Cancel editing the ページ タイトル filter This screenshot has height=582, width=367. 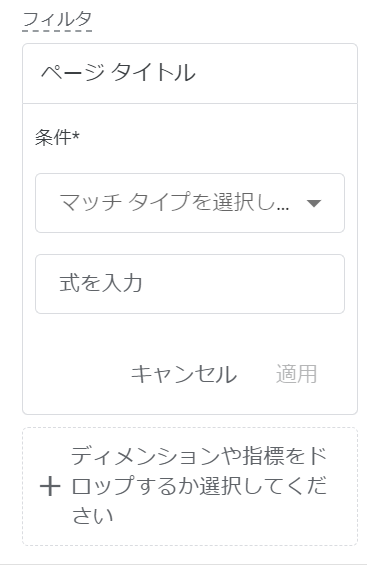(184, 374)
